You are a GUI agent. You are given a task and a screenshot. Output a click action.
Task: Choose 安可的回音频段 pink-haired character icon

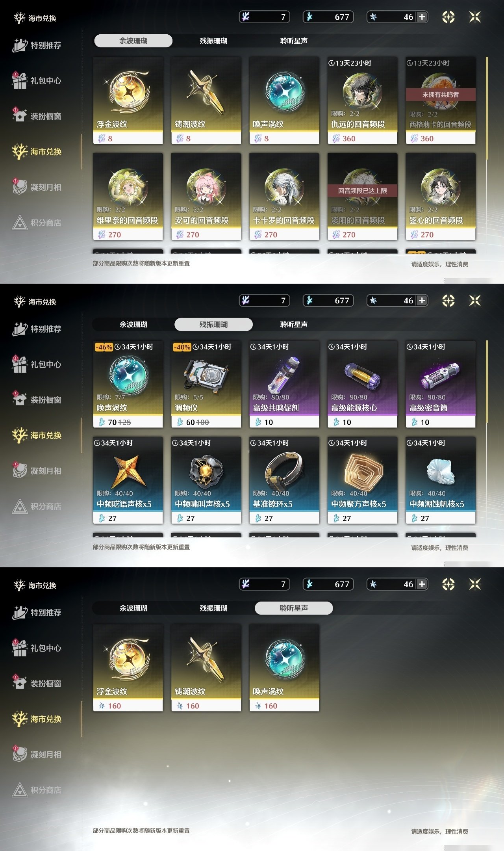206,187
